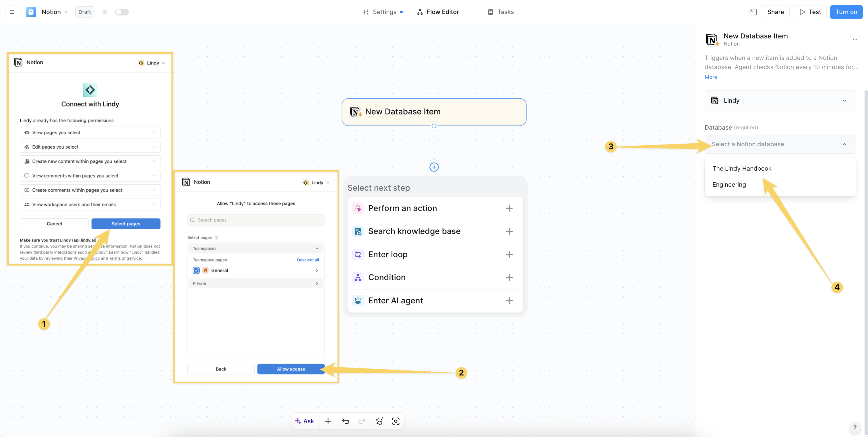Choose The Lindy Handbook database option
The height and width of the screenshot is (437, 868).
[x=742, y=168]
